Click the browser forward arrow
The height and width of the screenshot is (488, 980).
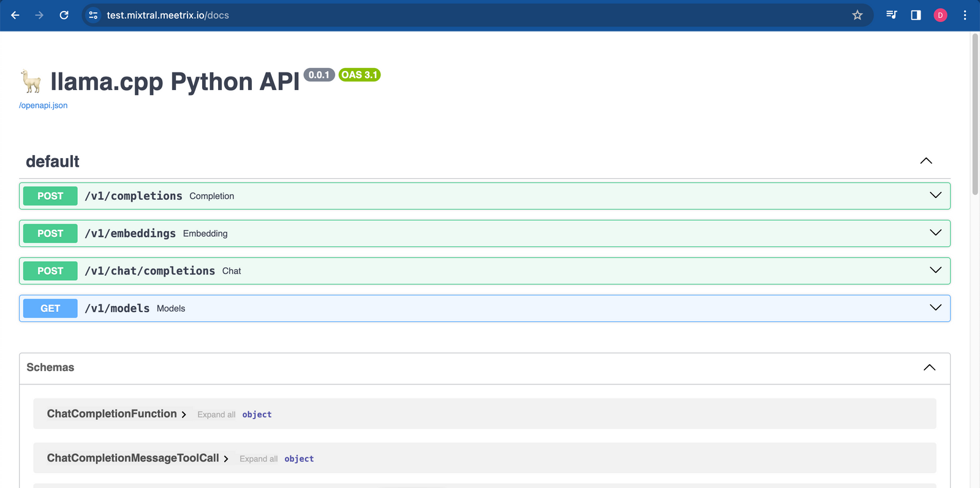pos(39,15)
